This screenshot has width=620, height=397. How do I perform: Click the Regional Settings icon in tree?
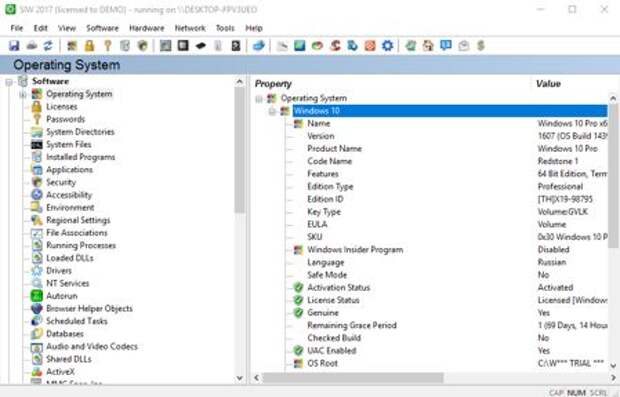point(37,220)
